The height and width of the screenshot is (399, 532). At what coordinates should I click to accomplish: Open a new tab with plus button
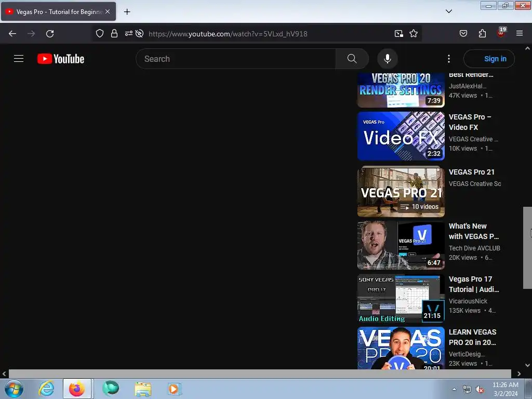pos(127,12)
